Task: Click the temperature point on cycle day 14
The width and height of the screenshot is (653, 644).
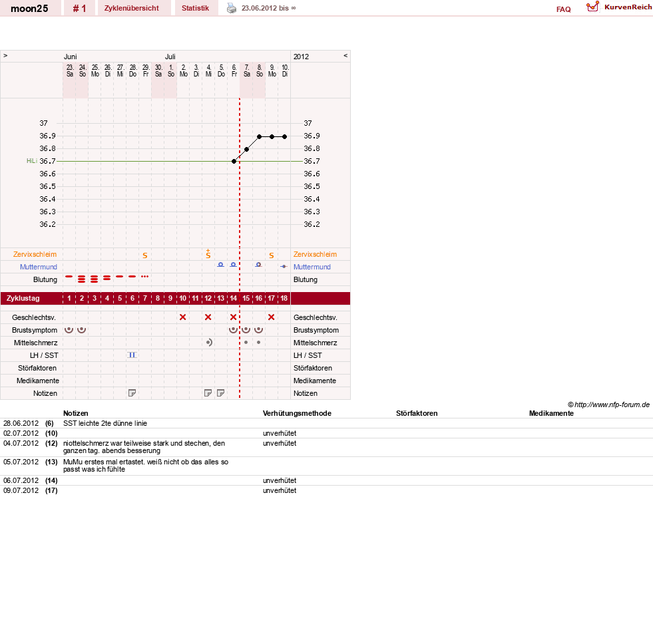Action: point(234,161)
